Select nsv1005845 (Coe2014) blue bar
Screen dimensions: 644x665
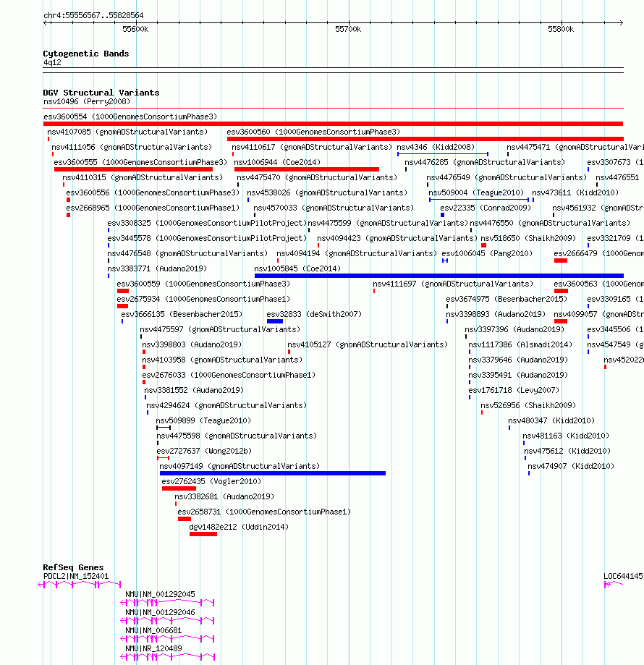[x=438, y=276]
